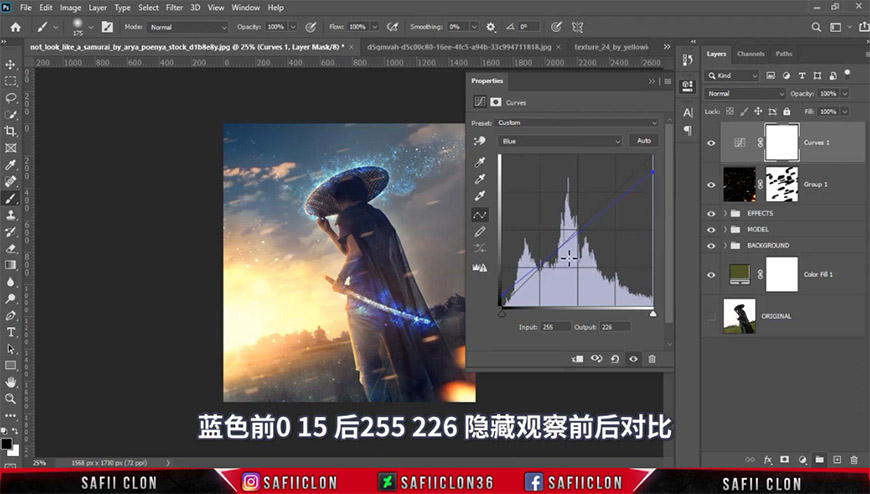This screenshot has width=870, height=494.
Task: Expand the MODEL group
Action: 725,229
